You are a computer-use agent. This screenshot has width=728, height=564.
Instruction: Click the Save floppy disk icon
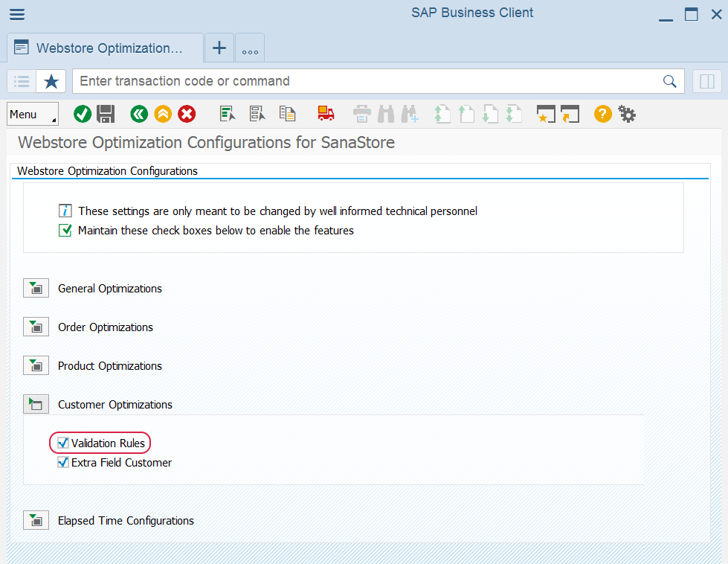[x=106, y=114]
